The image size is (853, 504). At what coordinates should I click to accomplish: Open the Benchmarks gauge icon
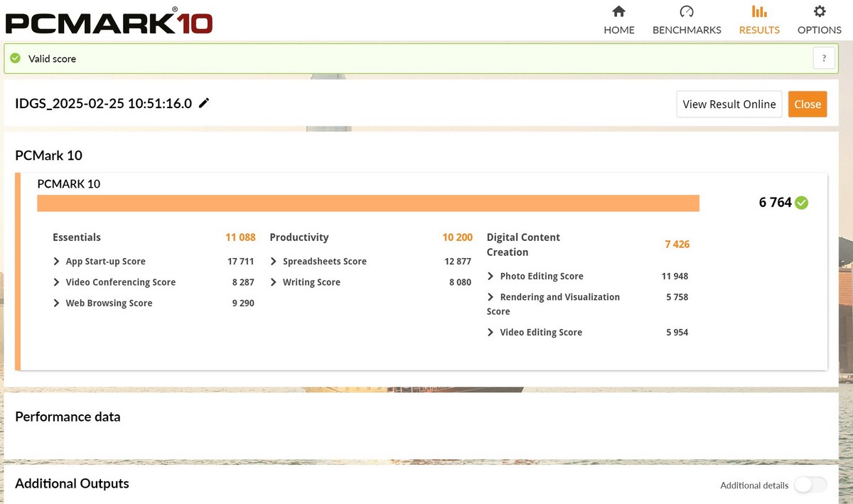point(687,11)
